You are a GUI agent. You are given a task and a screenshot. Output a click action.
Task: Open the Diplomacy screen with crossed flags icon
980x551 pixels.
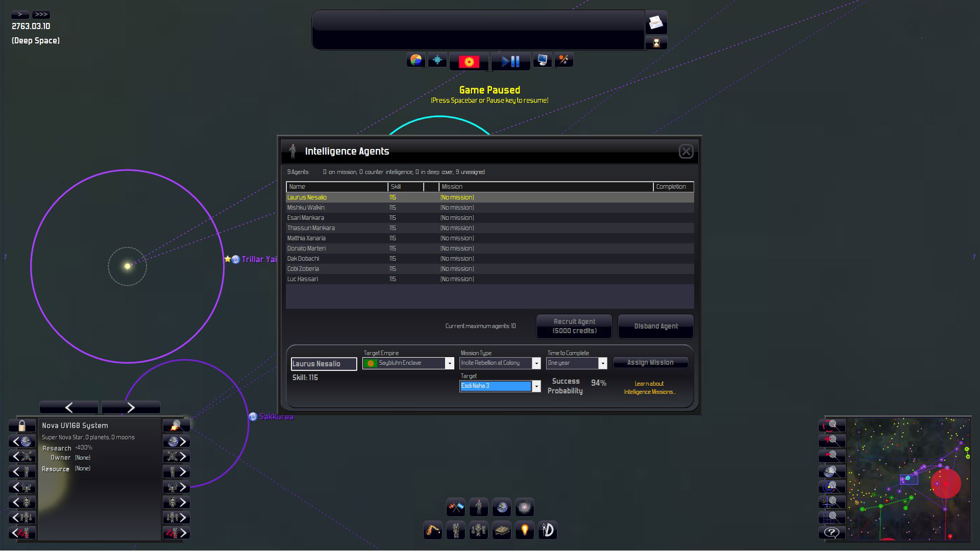click(456, 507)
